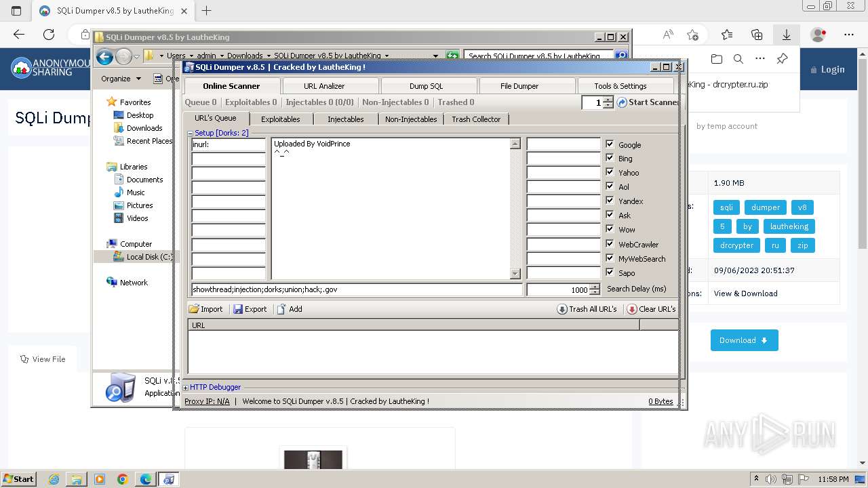Image resolution: width=868 pixels, height=488 pixels.
Task: Click the drcrypter tag
Action: [x=736, y=245]
